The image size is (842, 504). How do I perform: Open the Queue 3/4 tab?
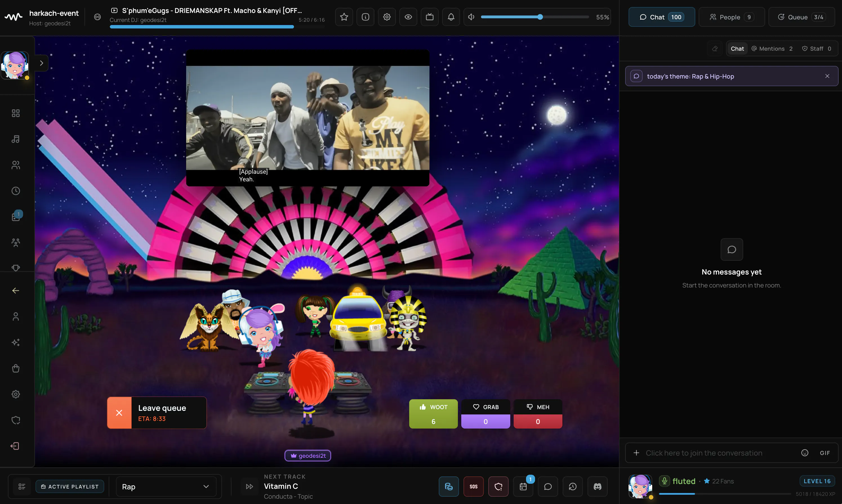[801, 17]
